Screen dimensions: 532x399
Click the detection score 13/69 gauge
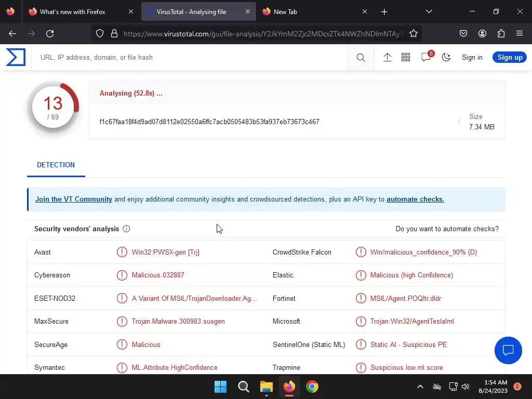point(53,107)
